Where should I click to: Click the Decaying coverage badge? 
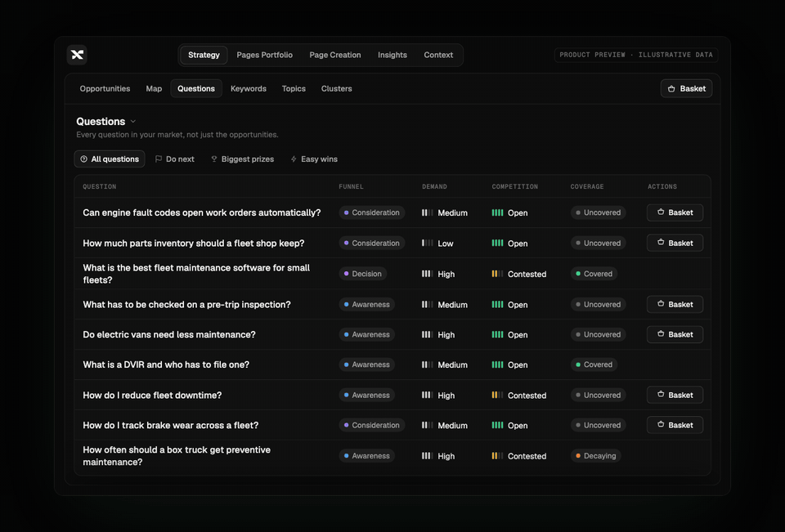pos(596,456)
